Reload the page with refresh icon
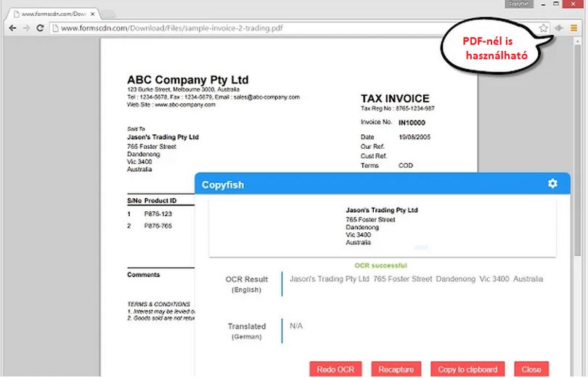The height and width of the screenshot is (378, 588). (x=40, y=28)
